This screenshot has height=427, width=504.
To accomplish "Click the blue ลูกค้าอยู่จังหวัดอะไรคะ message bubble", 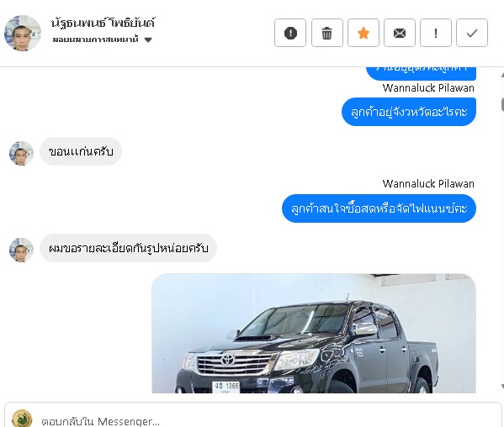I will [x=409, y=112].
